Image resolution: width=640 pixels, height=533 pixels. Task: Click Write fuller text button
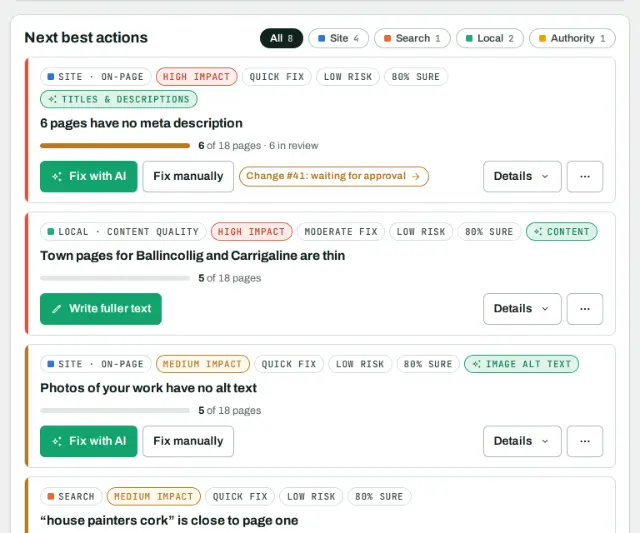pos(101,309)
